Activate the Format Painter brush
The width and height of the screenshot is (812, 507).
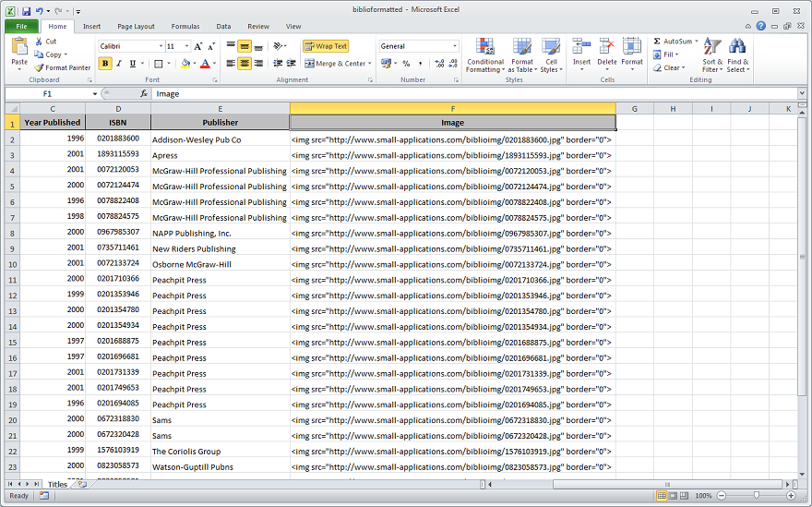click(39, 68)
